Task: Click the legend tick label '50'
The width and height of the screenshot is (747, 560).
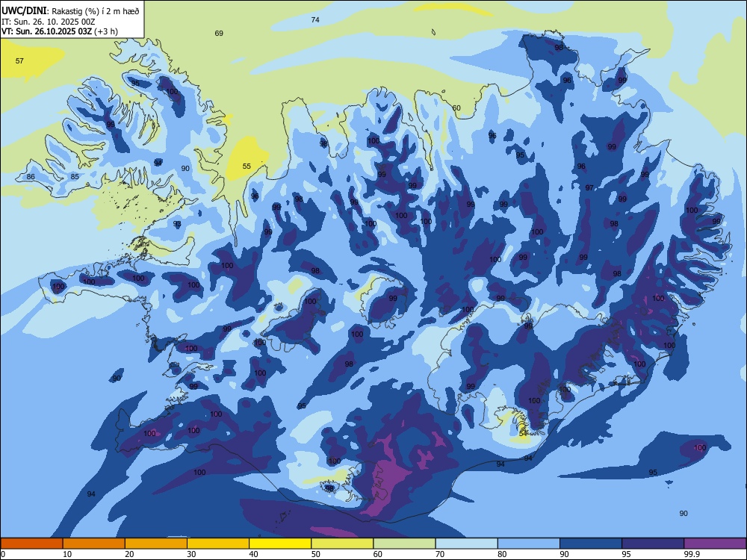Action: 316,554
